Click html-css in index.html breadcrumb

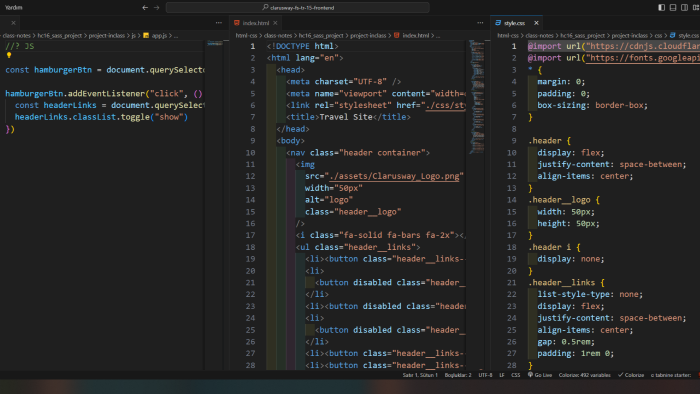click(x=246, y=36)
